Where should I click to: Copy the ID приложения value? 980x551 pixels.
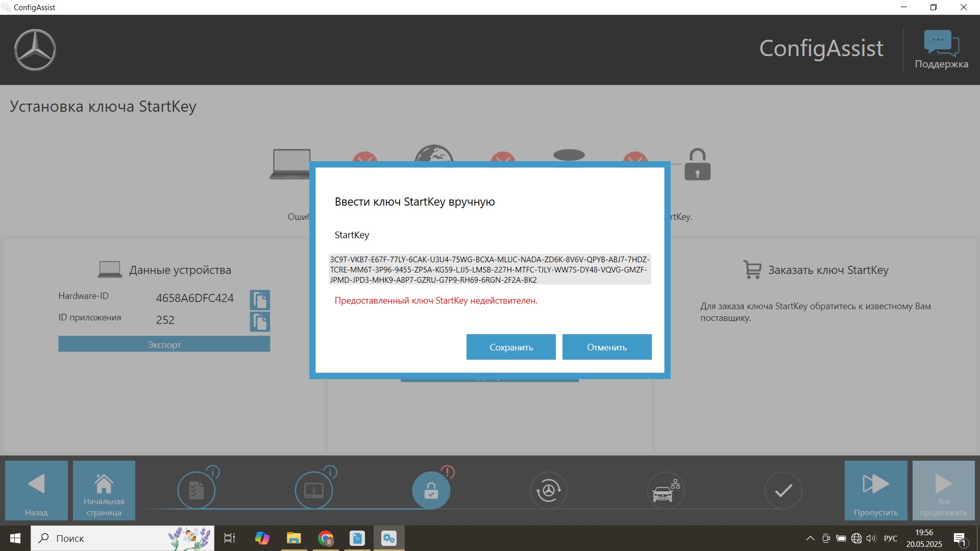(260, 321)
